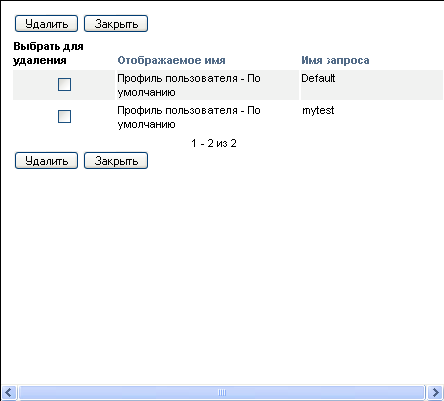
Task: Click the bottom Закрыть button
Action: 116,161
